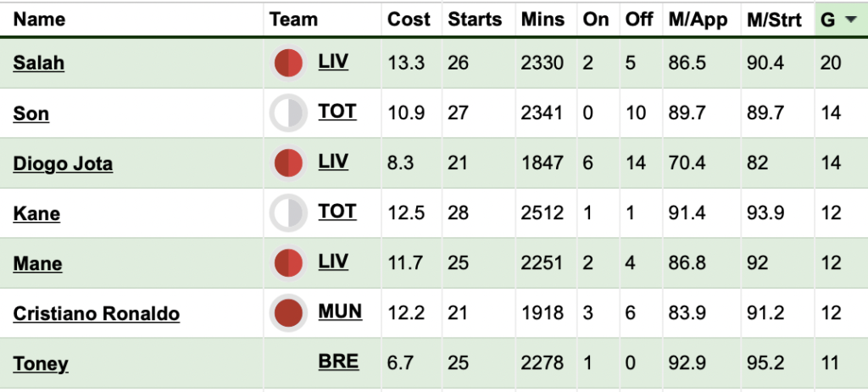Viewport: 868px width, 392px height.
Task: Click Salah's Liverpool team badge icon
Action: tap(288, 63)
